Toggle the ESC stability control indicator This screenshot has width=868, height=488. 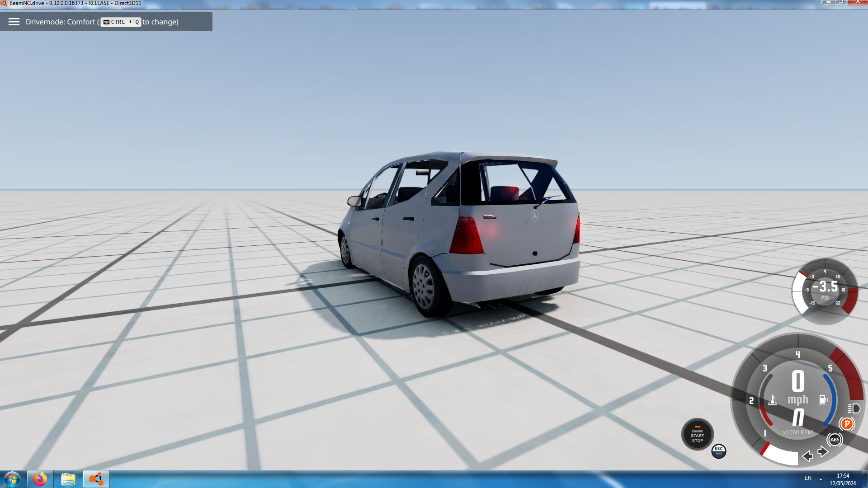(719, 451)
